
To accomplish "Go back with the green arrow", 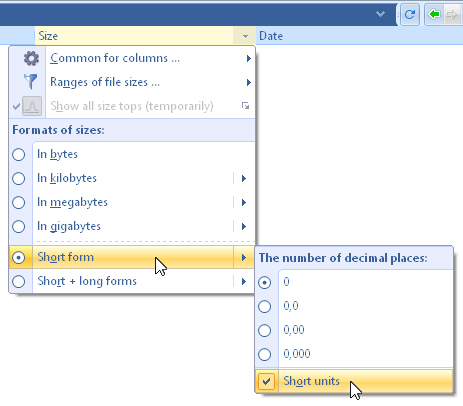I will [434, 14].
